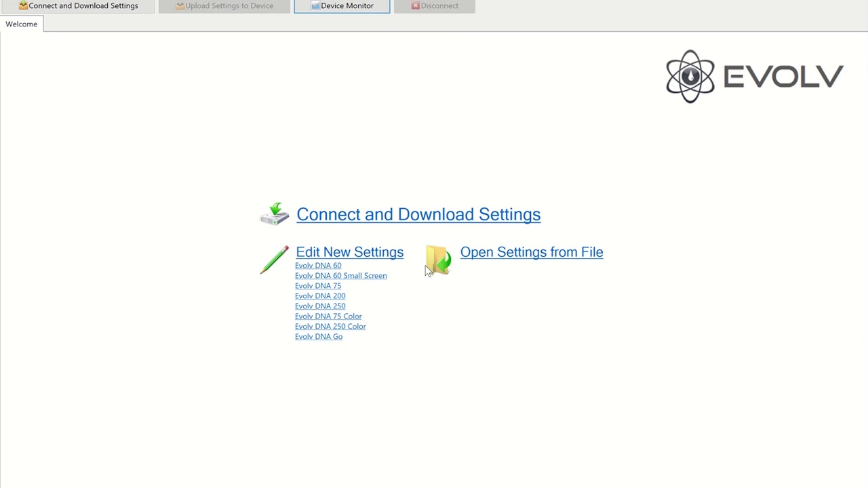Click the large Connect and Download Settings link

coord(418,215)
